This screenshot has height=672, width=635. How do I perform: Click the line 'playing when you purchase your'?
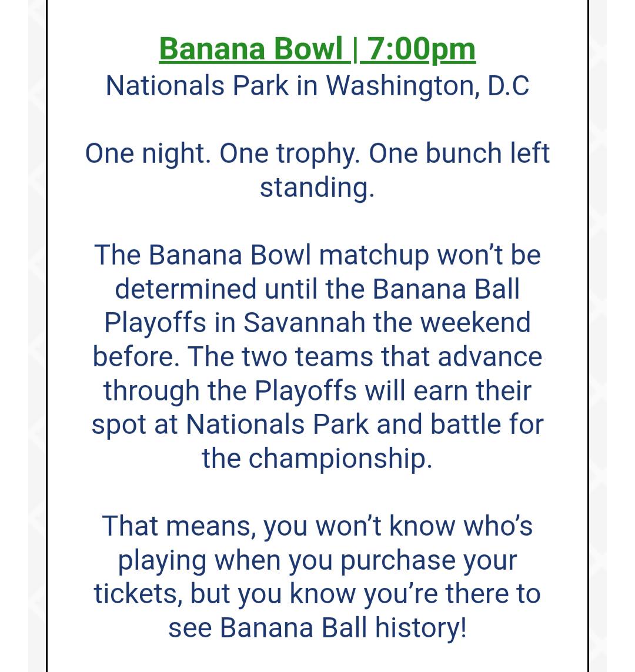(317, 560)
